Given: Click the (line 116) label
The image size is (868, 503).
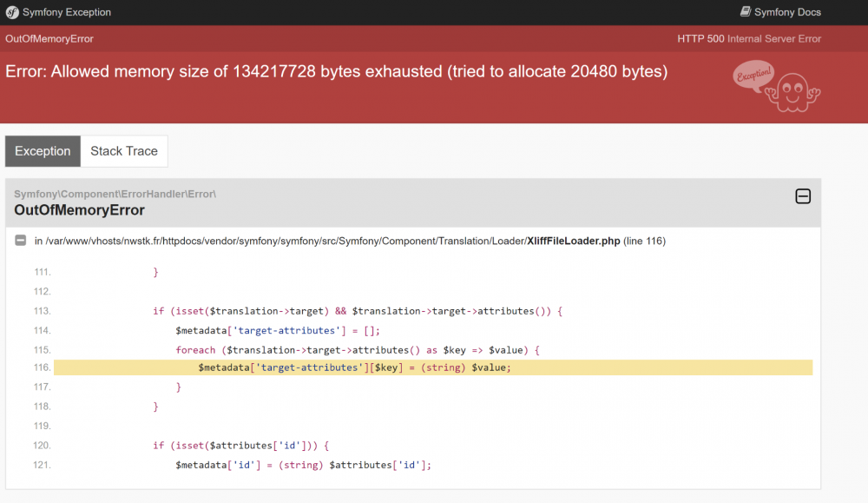Looking at the screenshot, I should [x=644, y=241].
